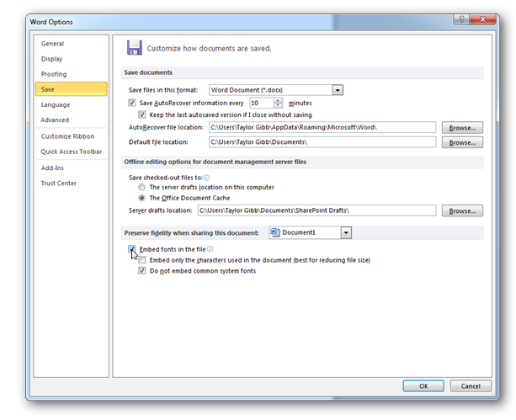Select The Office Document Cache option
The height and width of the screenshot is (420, 516).
(x=141, y=198)
